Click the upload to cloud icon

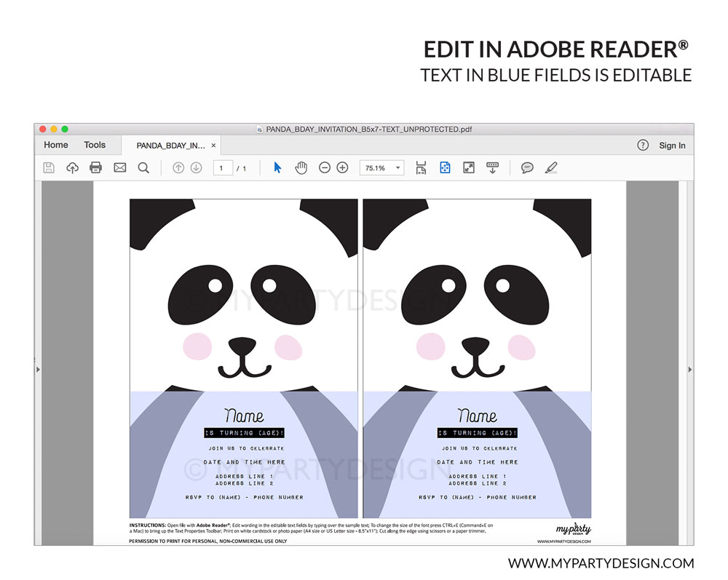[x=72, y=168]
